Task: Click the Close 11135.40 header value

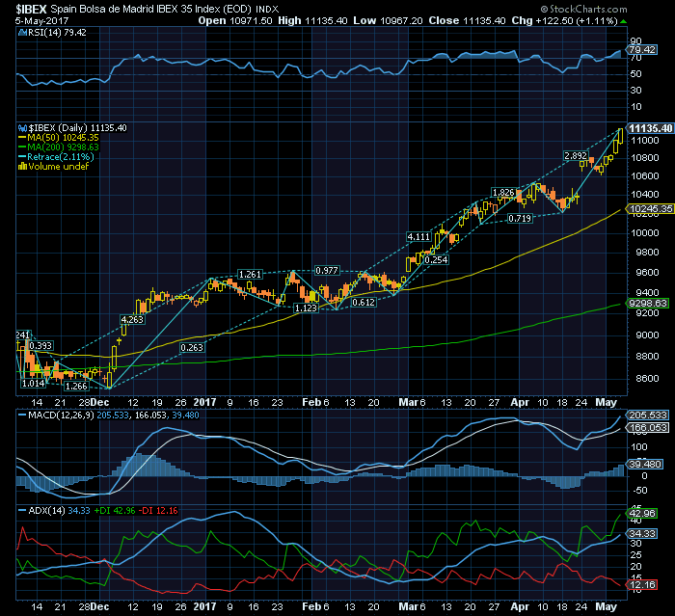Action: point(467,20)
